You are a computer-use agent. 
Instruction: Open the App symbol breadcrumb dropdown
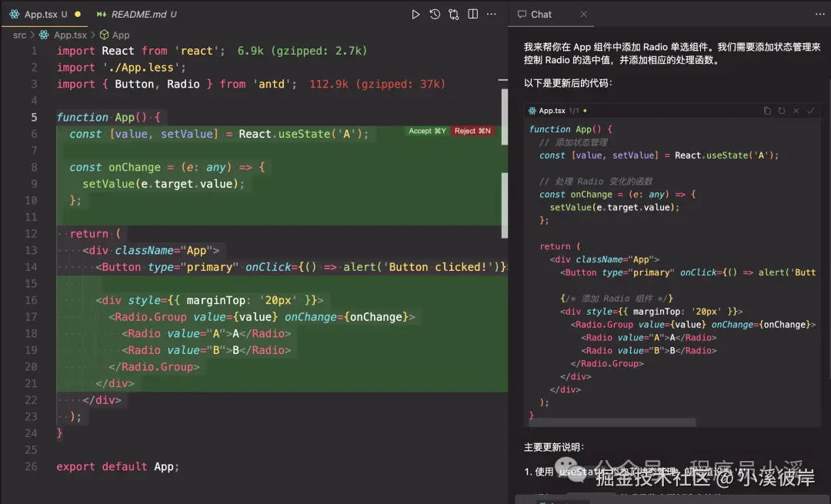(121, 35)
